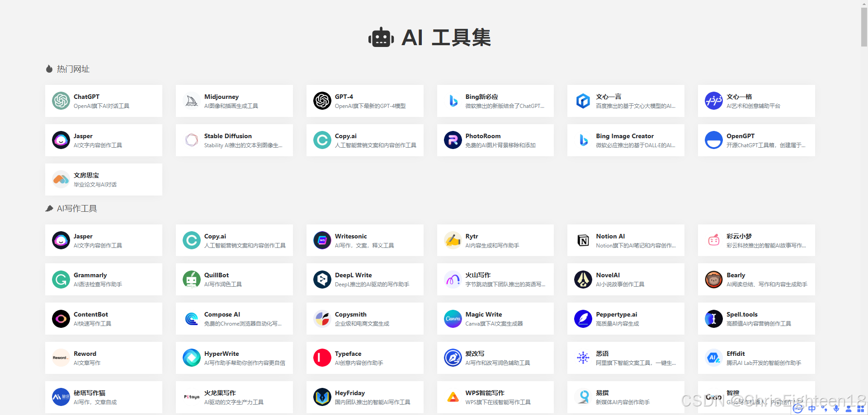Click the Magic Write Canva icon
This screenshot has height=415, width=868.
453,319
